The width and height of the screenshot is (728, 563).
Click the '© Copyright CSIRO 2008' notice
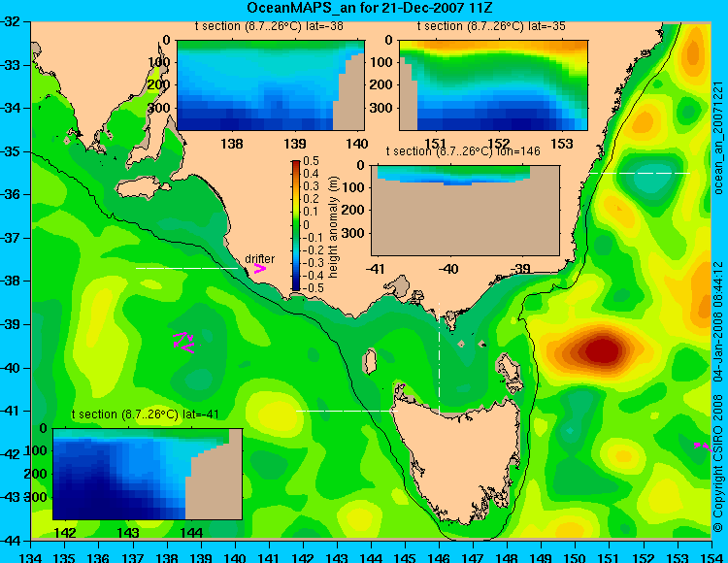point(718,463)
